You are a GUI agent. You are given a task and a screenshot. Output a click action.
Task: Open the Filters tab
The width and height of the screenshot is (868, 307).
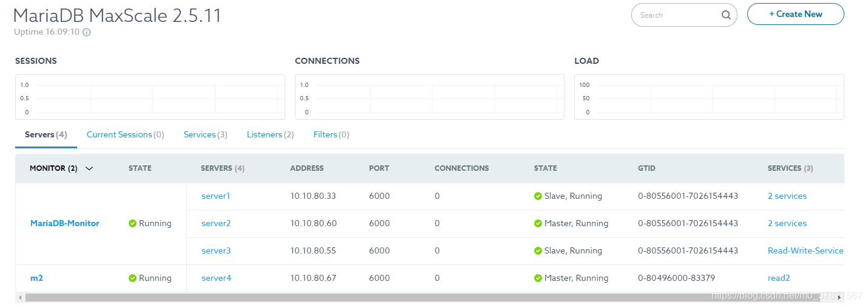tap(331, 134)
